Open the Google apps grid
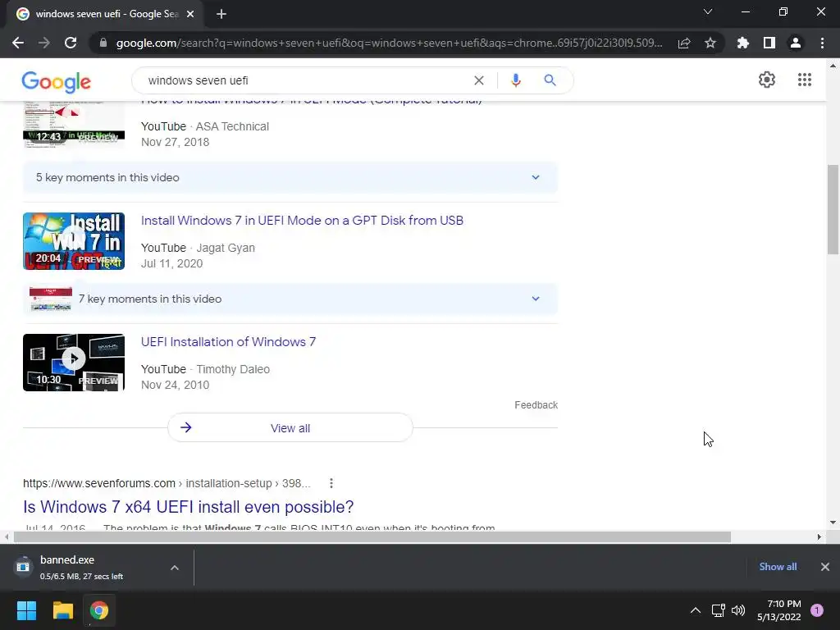840x630 pixels. [x=805, y=80]
